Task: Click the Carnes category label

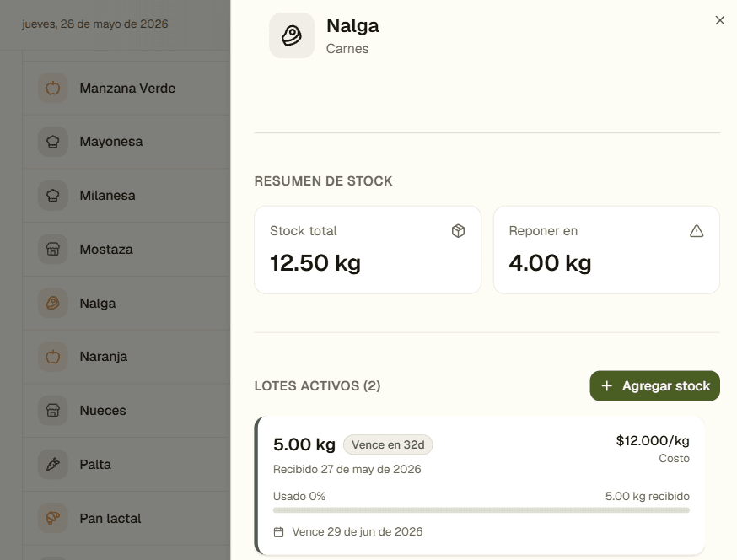Action: pos(347,48)
